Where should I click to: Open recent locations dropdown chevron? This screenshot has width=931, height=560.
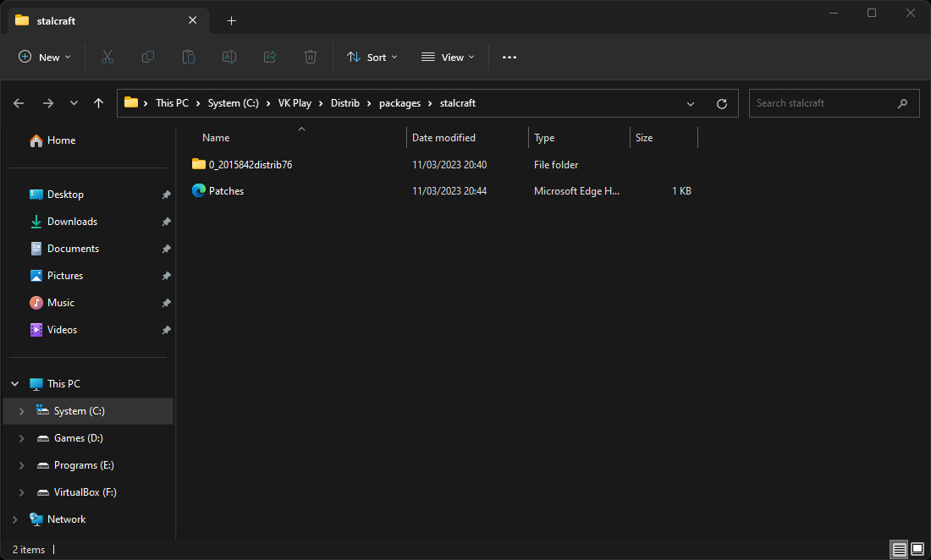(74, 103)
